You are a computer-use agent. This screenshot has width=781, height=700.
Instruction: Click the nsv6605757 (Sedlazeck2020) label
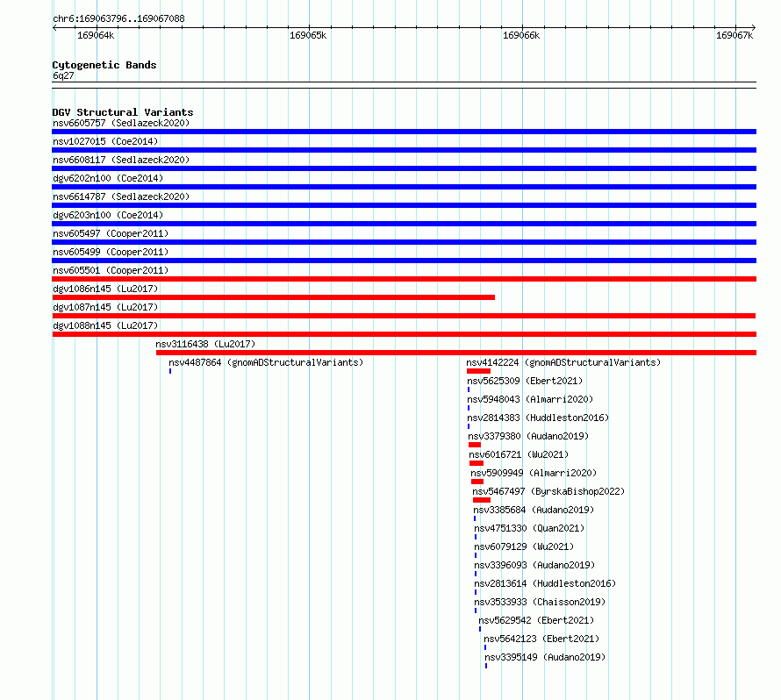coord(121,123)
